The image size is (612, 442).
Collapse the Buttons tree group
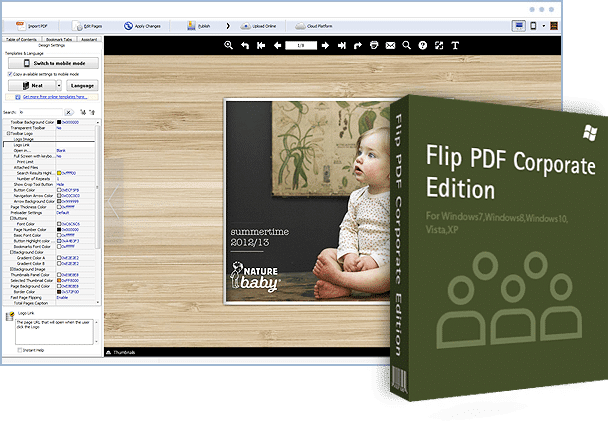coord(12,218)
